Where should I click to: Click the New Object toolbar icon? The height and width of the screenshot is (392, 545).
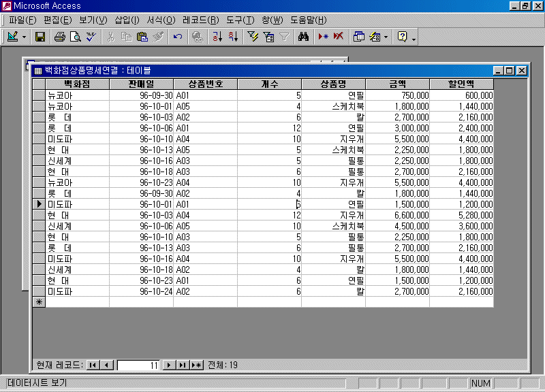[x=375, y=37]
